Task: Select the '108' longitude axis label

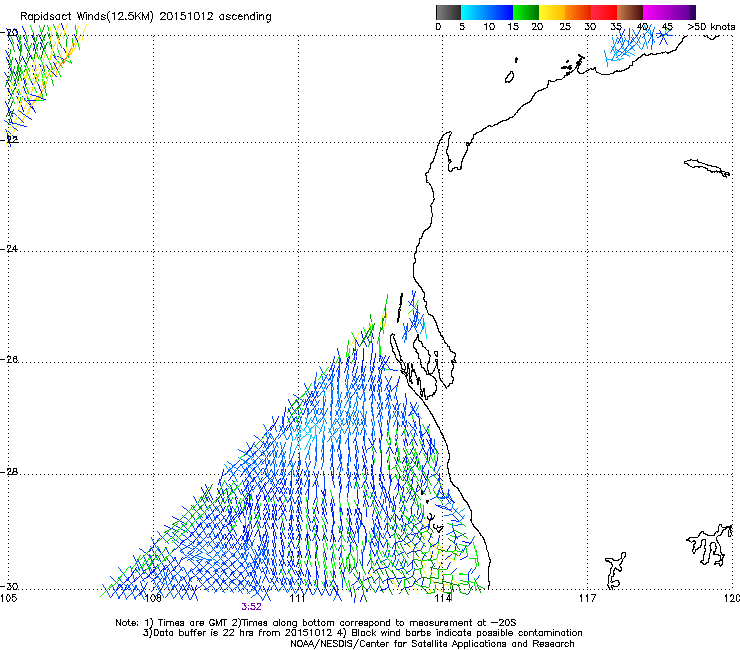Action: click(x=153, y=598)
